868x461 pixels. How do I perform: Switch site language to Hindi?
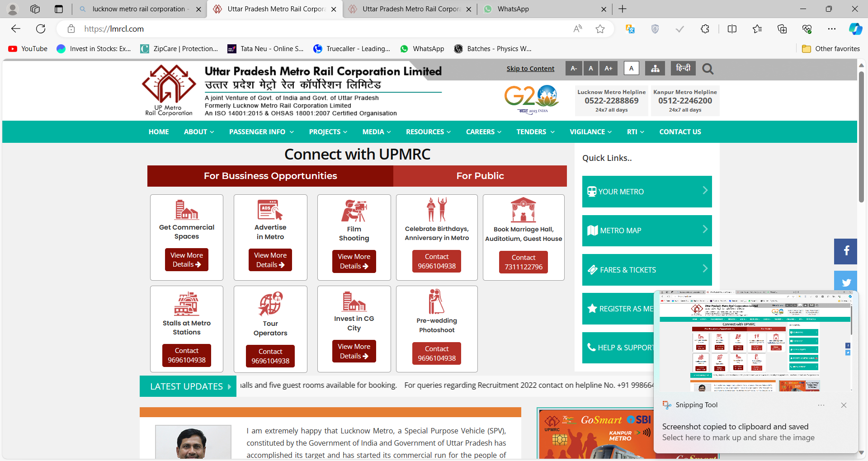683,68
